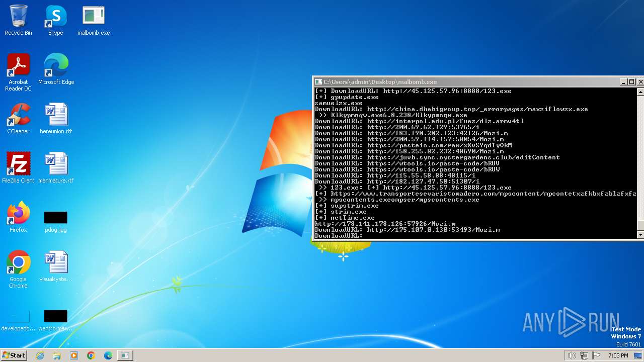
Task: Select the wantformer... desktop file
Action: [56, 321]
